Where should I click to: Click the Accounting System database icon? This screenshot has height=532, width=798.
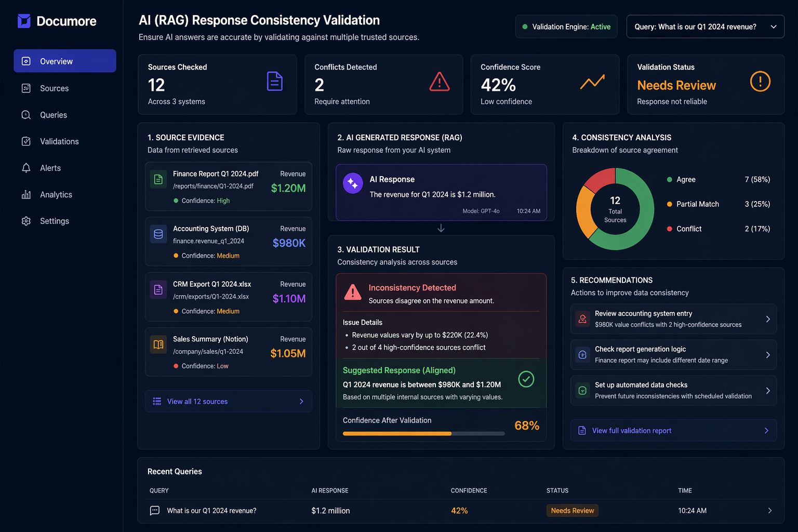158,234
